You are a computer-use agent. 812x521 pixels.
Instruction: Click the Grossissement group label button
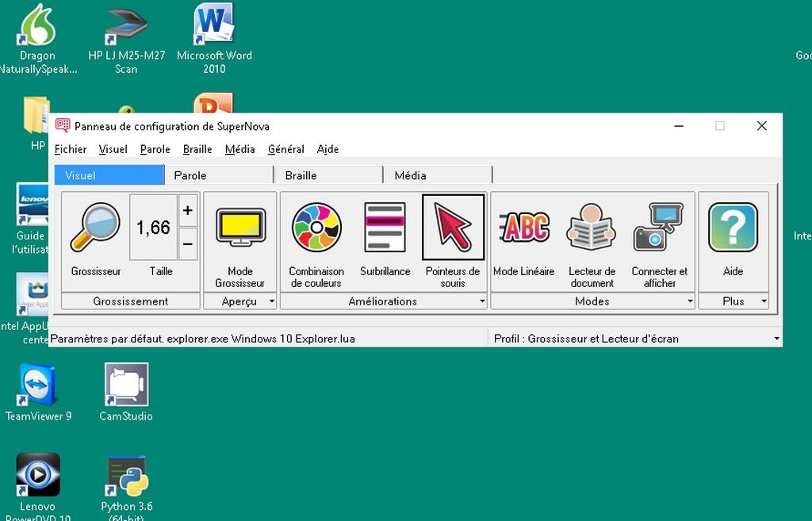pyautogui.click(x=131, y=301)
